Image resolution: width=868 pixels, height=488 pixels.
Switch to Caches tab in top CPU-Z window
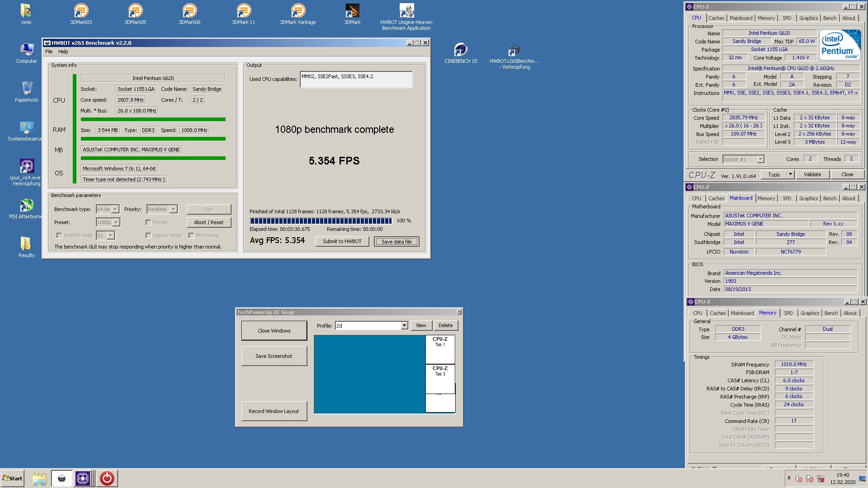point(716,18)
